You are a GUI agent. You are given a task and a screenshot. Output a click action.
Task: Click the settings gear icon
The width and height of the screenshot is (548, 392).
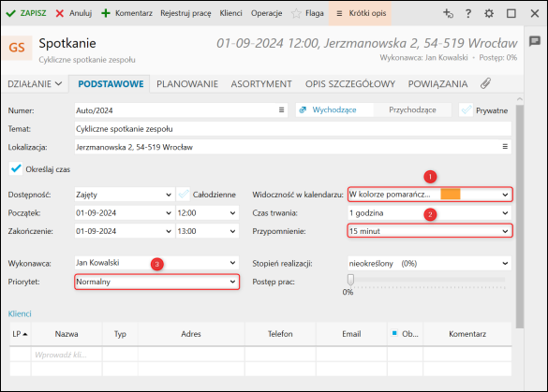coord(489,13)
